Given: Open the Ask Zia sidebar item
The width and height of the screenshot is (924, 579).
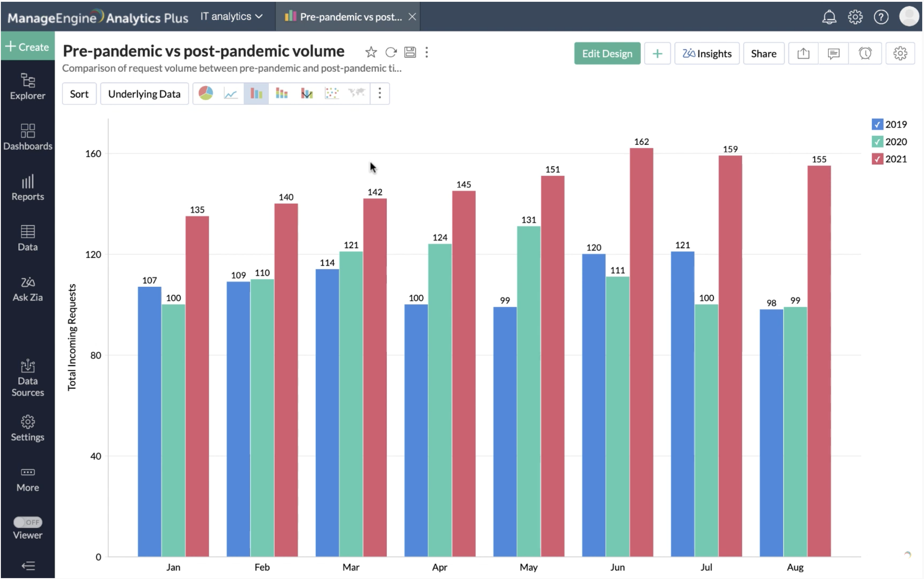Looking at the screenshot, I should pyautogui.click(x=27, y=289).
